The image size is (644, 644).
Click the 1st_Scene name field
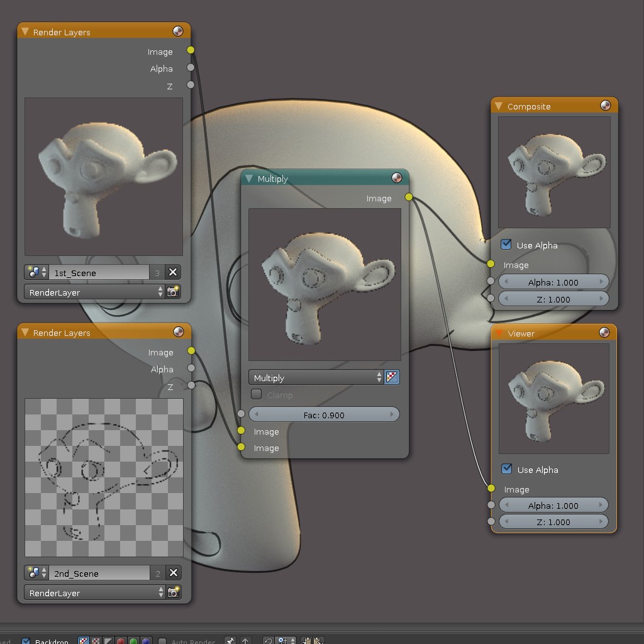[x=99, y=272]
